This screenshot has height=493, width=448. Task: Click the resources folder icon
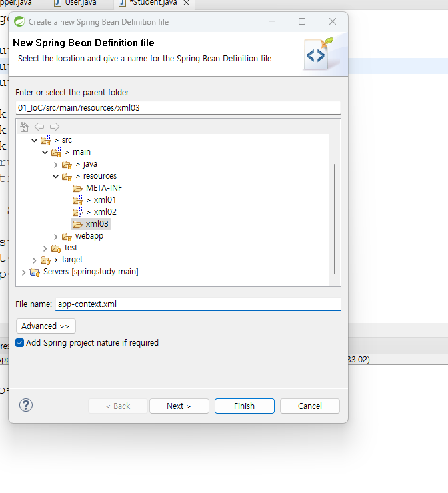click(x=67, y=176)
